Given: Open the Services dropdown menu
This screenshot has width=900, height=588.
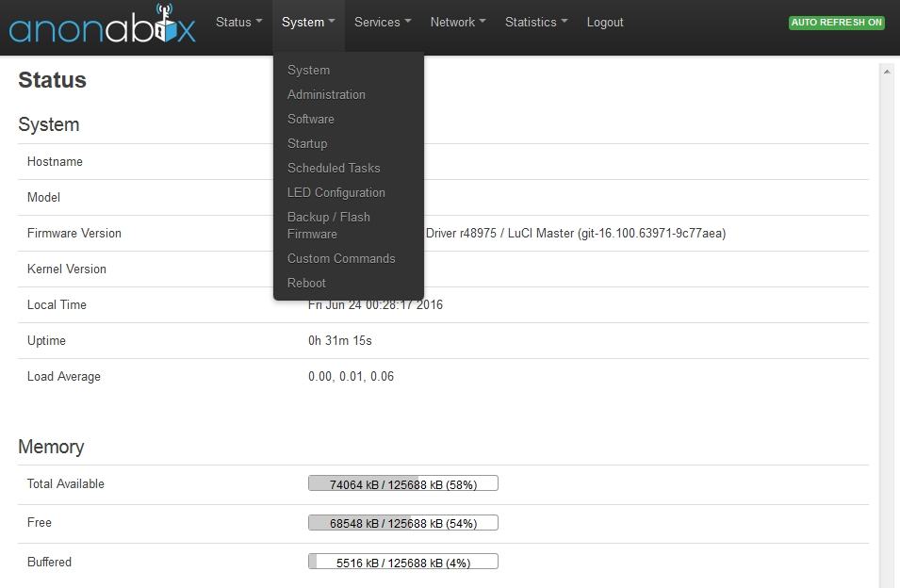Looking at the screenshot, I should tap(382, 22).
